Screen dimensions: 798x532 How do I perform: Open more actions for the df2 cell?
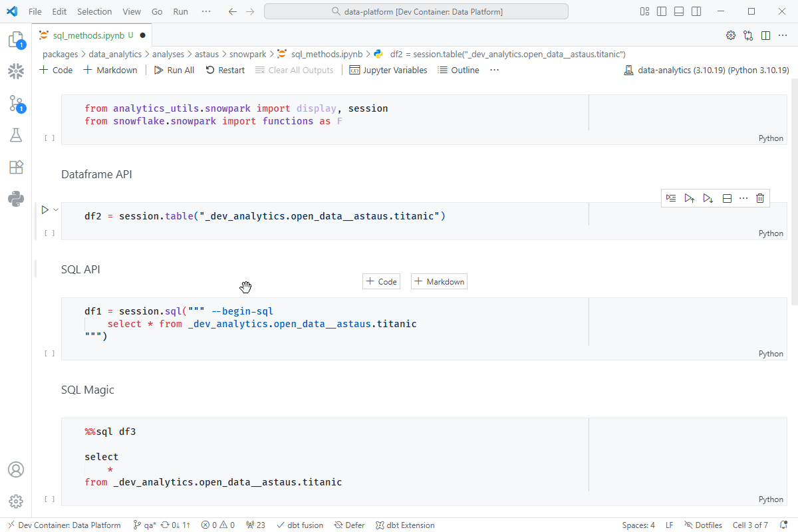coord(743,198)
